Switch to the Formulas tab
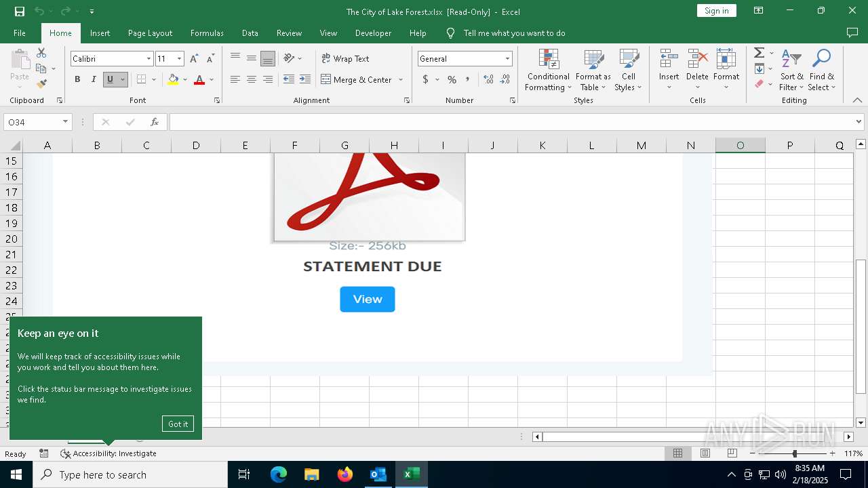The width and height of the screenshot is (868, 488). tap(207, 33)
